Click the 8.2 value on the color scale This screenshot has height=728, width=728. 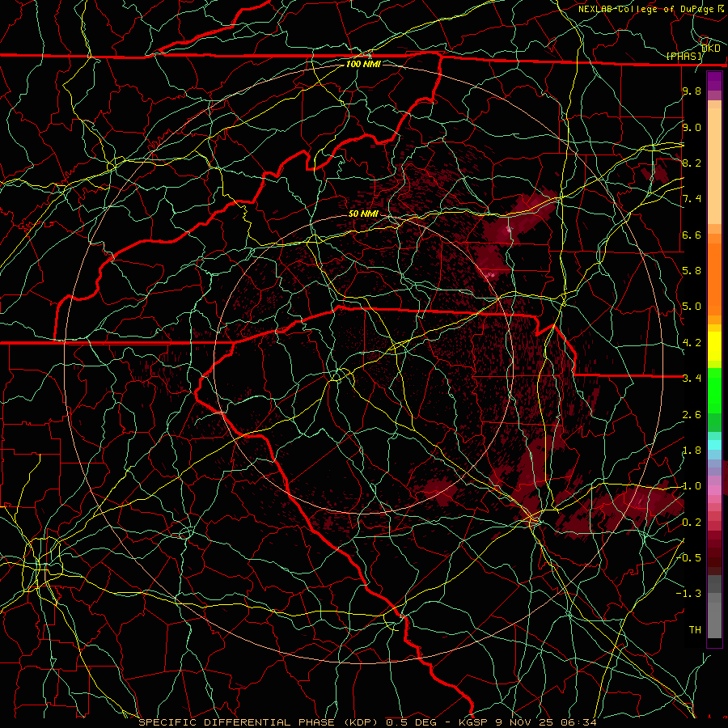[x=692, y=163]
